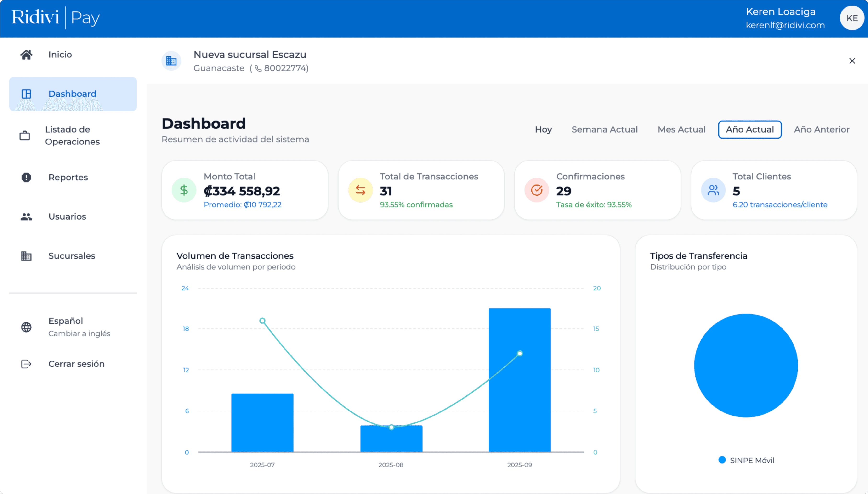
Task: Select the Semana Actual filter
Action: [x=604, y=129]
